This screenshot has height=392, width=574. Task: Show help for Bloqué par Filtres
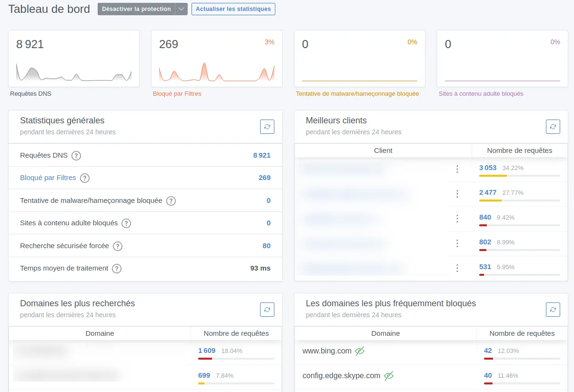click(x=85, y=178)
